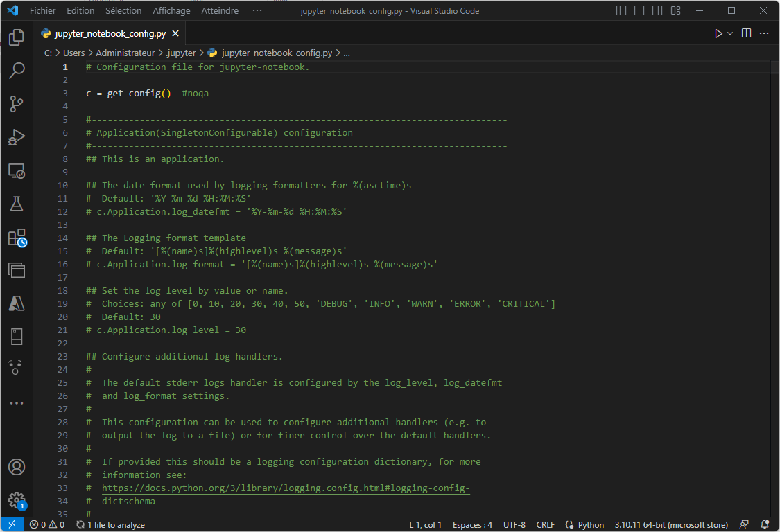Open the Accounts menu
The width and height of the screenshot is (780, 532).
[17, 467]
